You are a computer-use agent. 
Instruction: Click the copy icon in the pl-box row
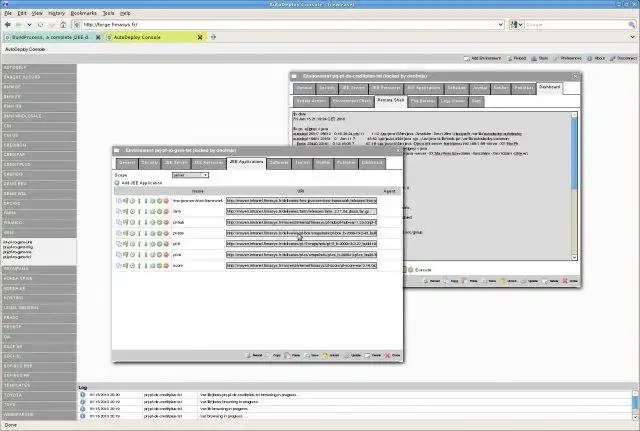[x=119, y=233]
